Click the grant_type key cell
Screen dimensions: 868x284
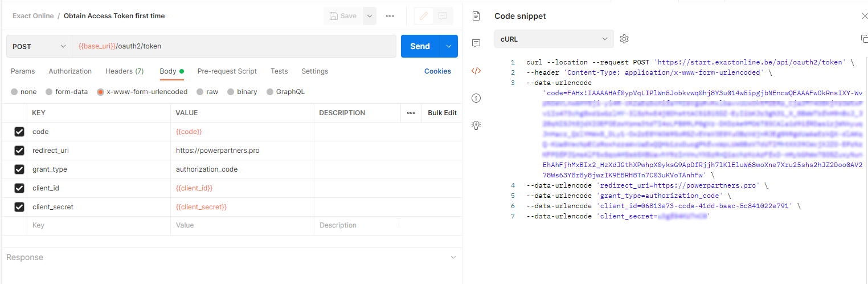99,169
